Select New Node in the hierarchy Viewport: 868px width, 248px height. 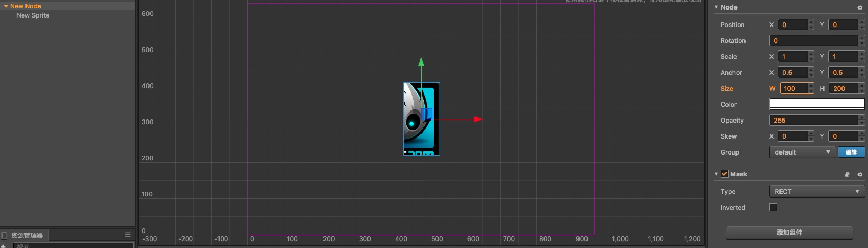[25, 6]
